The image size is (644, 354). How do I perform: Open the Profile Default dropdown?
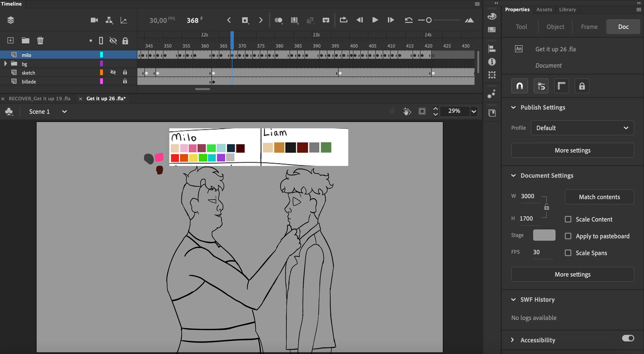tap(582, 128)
